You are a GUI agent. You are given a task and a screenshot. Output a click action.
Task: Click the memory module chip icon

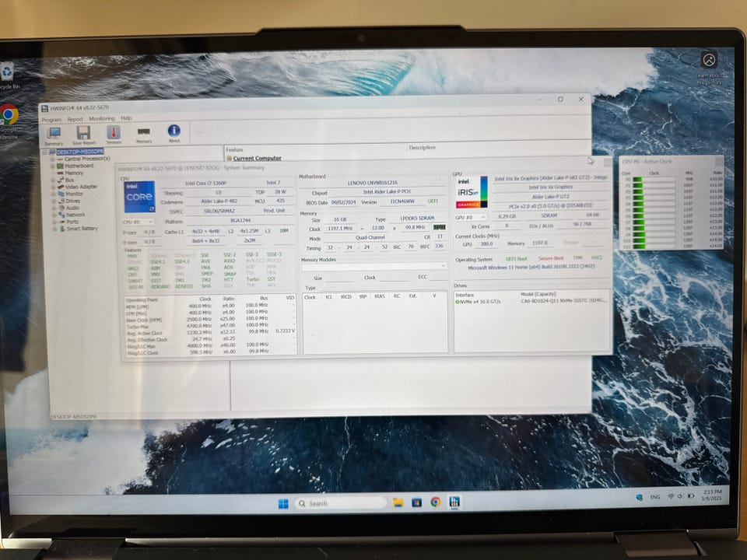[x=439, y=228]
